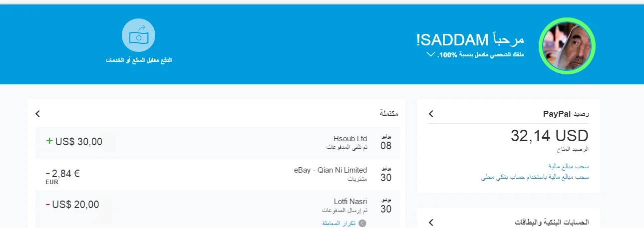The height and width of the screenshot is (228, 644).
Task: Open the profile avatar picture
Action: (567, 45)
